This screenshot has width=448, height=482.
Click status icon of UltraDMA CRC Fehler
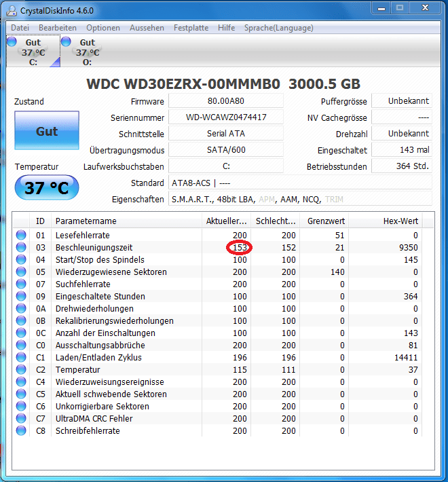tap(21, 419)
